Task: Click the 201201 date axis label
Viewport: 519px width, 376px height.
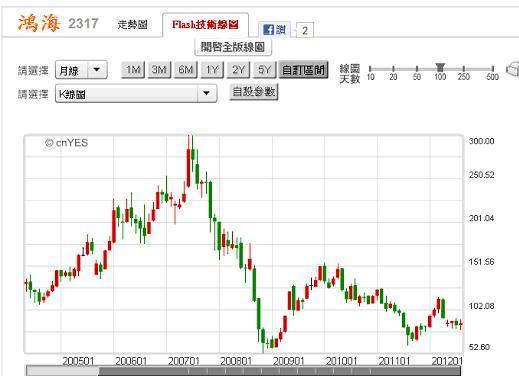Action: point(447,361)
